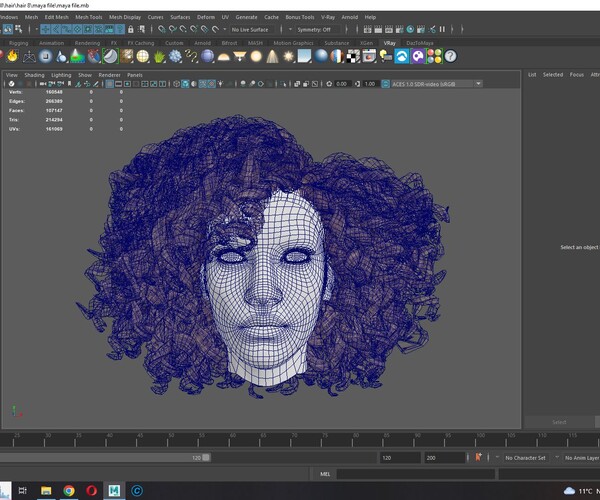Toggle textured display in viewport
Viewport: 600px width, 500px height.
tap(212, 84)
